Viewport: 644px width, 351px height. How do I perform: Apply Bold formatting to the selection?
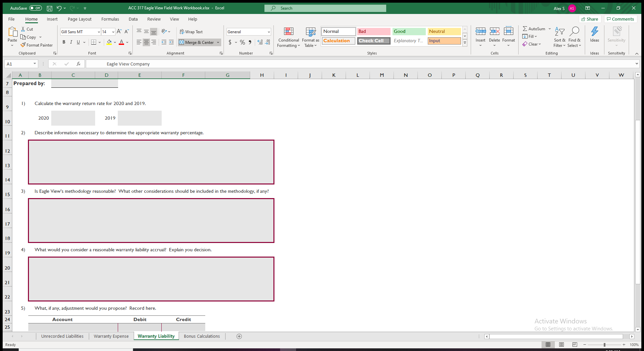coord(64,42)
